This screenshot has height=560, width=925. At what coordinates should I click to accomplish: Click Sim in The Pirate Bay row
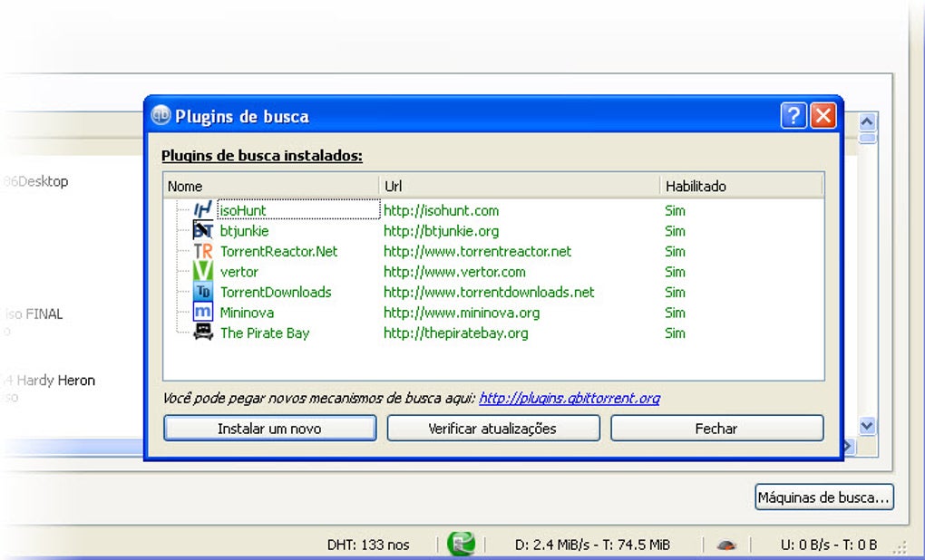(x=675, y=333)
